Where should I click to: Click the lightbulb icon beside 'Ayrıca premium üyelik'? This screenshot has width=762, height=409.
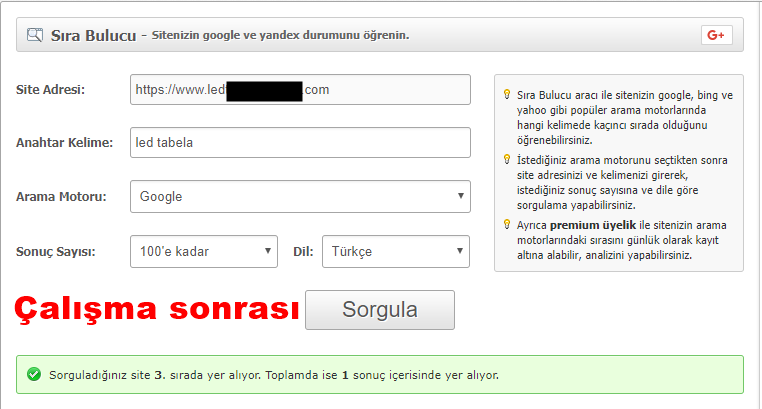(x=507, y=224)
